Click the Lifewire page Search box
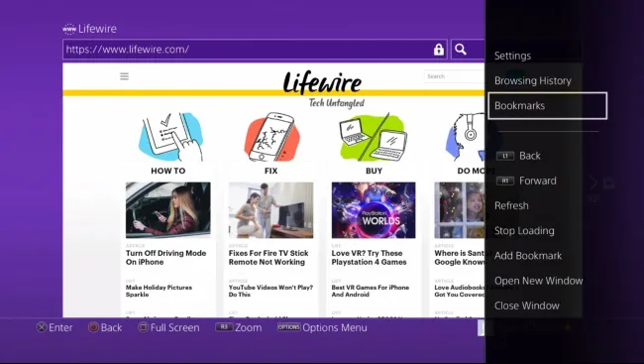Screen dimensions: 644x364 click(x=454, y=76)
